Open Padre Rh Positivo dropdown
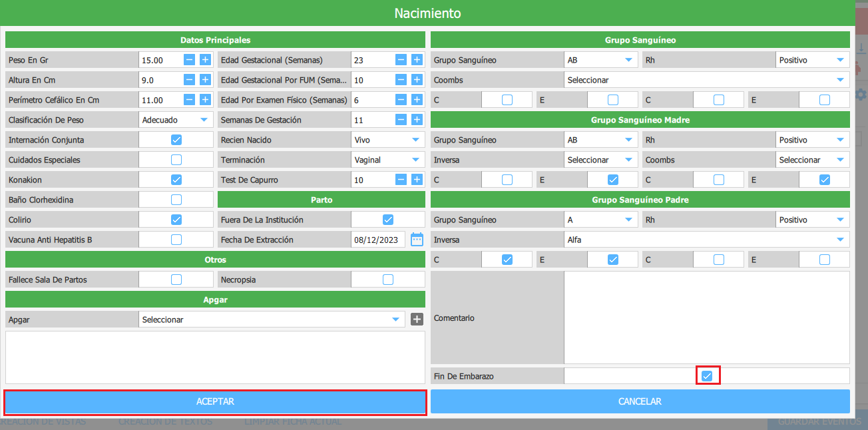868x430 pixels. click(x=813, y=220)
